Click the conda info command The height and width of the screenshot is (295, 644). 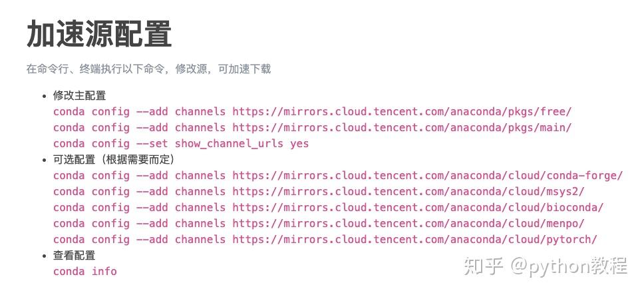pos(85,271)
